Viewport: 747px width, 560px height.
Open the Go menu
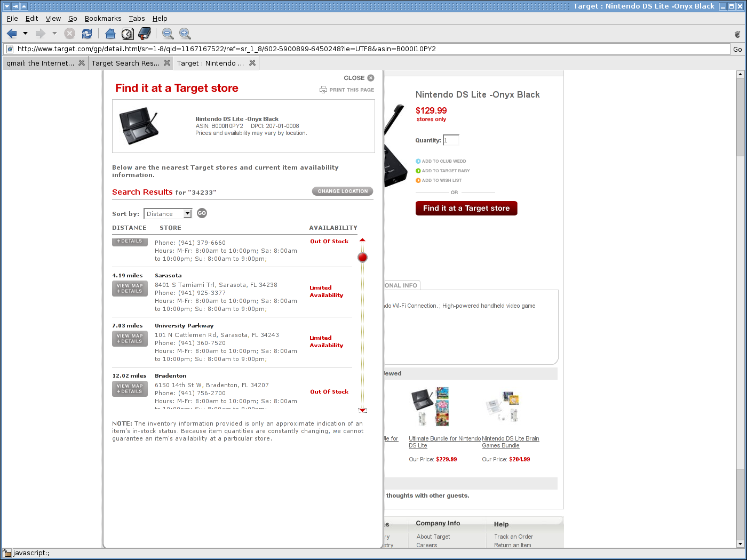73,18
